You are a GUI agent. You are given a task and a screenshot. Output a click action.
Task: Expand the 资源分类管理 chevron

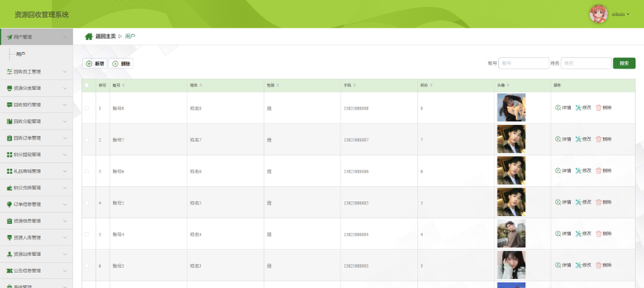[65, 89]
